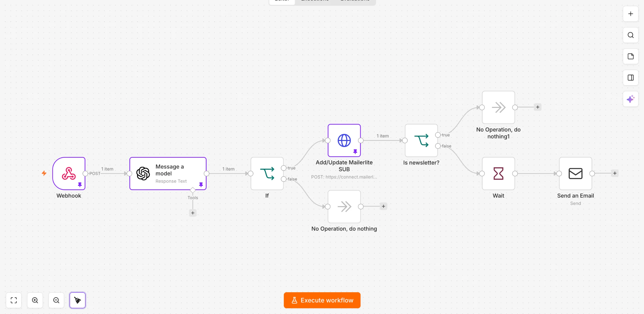Select the Is newsletter? node
644x314 pixels.
421,140
